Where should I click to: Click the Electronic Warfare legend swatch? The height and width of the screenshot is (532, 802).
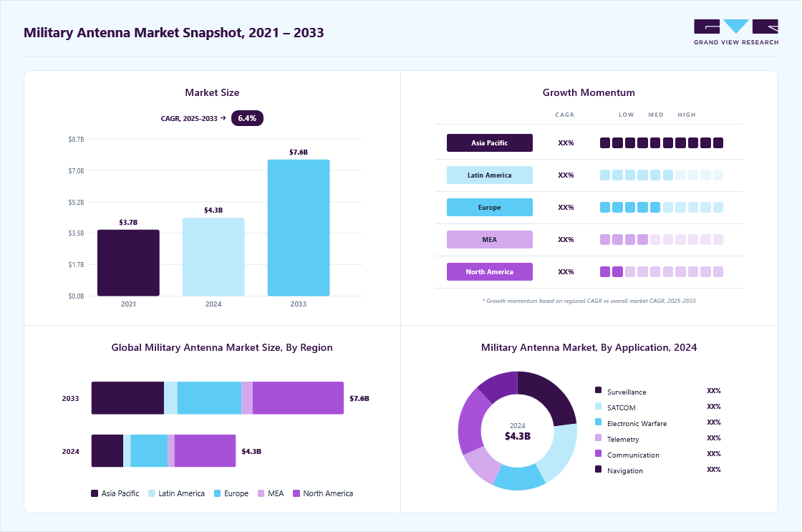pyautogui.click(x=598, y=422)
